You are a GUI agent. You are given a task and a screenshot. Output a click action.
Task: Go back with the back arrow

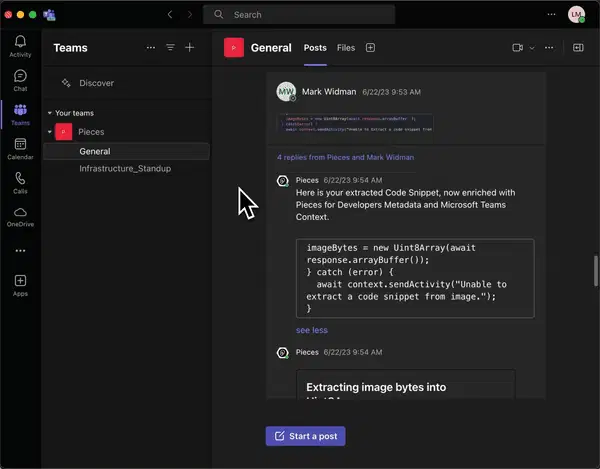pyautogui.click(x=170, y=15)
